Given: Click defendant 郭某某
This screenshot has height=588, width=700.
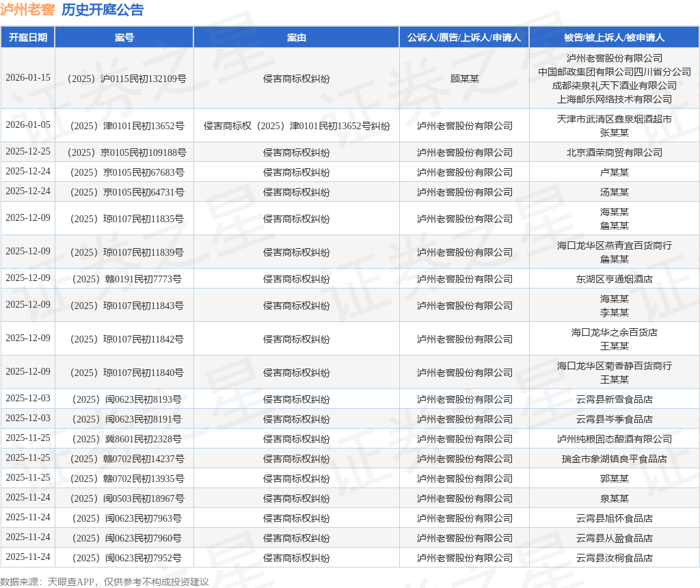Looking at the screenshot, I should [615, 479].
